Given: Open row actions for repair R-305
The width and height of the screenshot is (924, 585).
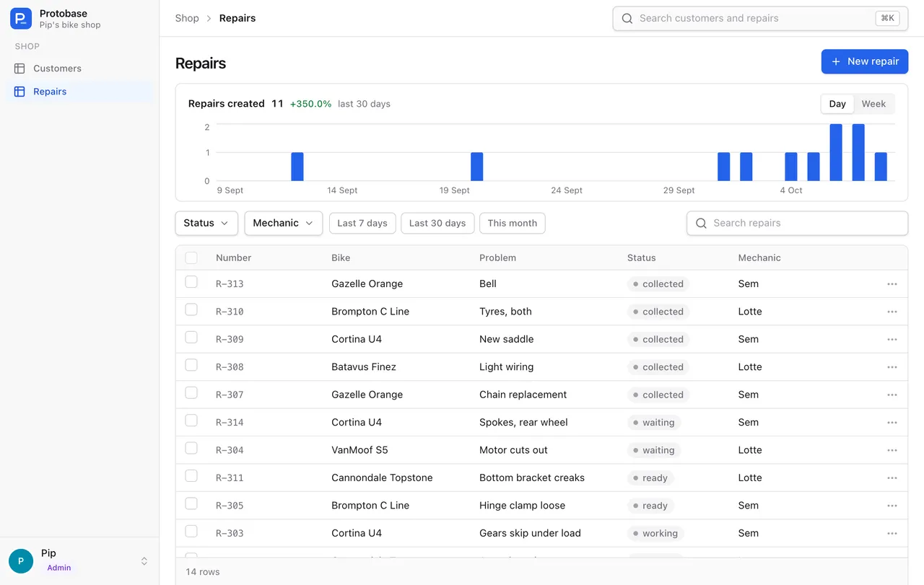Looking at the screenshot, I should tap(892, 506).
